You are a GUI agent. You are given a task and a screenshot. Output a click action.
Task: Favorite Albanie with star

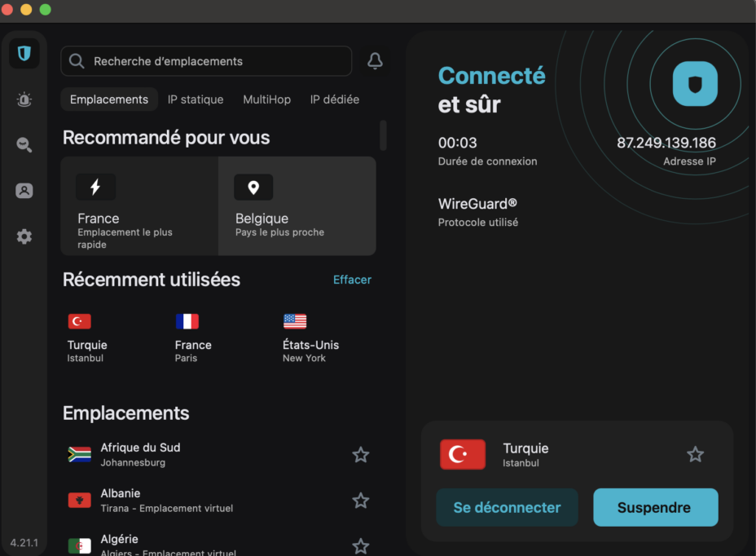(361, 501)
